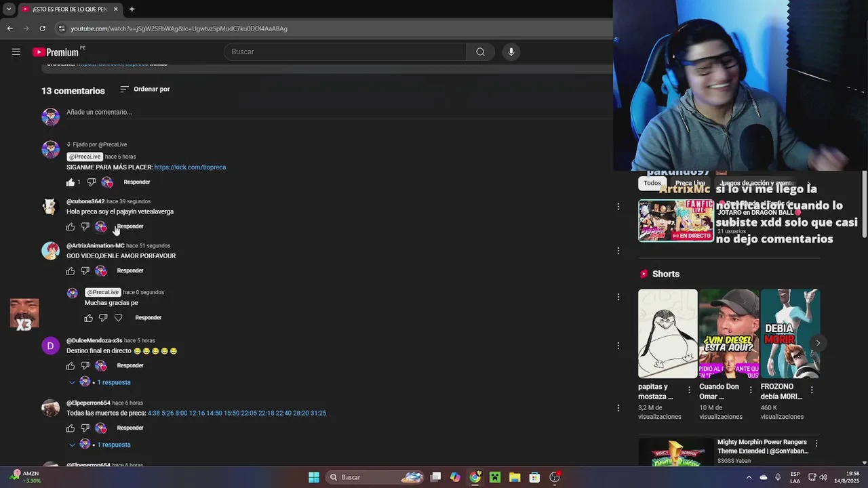Show next Shorts with right arrow
Viewport: 868px width, 488px height.
point(818,343)
